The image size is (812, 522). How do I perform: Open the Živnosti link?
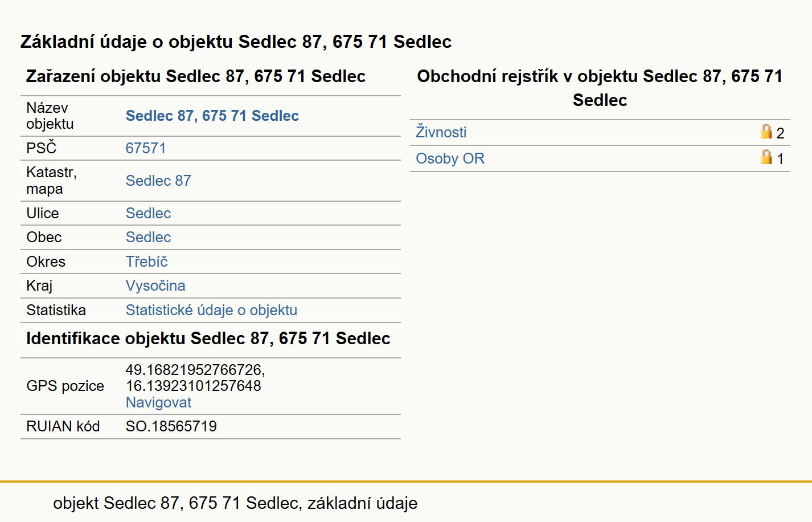click(x=441, y=132)
